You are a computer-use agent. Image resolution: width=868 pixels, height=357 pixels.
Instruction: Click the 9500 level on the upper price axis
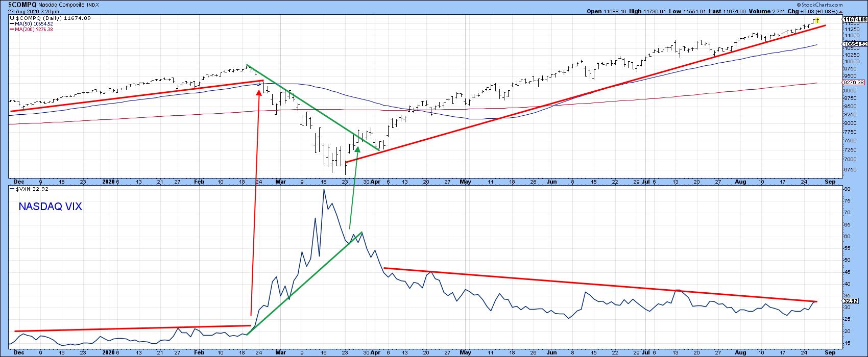(x=850, y=75)
